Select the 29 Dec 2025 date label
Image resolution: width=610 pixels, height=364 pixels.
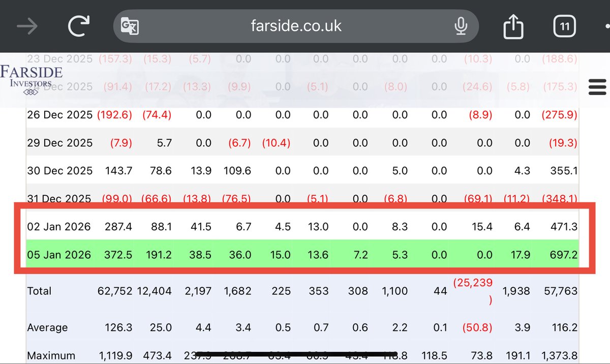(60, 143)
